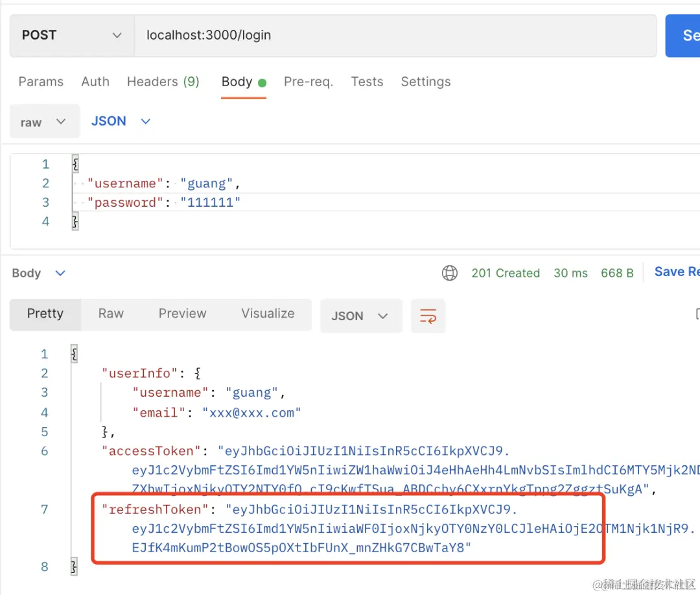Screen dimensions: 700x595
Task: Open the Headers (9) tab
Action: [x=163, y=82]
